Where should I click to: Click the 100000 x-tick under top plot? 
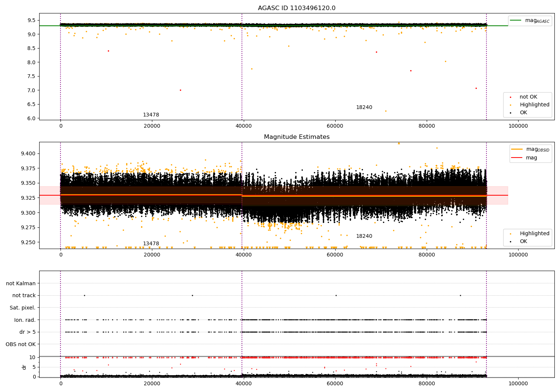click(x=519, y=126)
